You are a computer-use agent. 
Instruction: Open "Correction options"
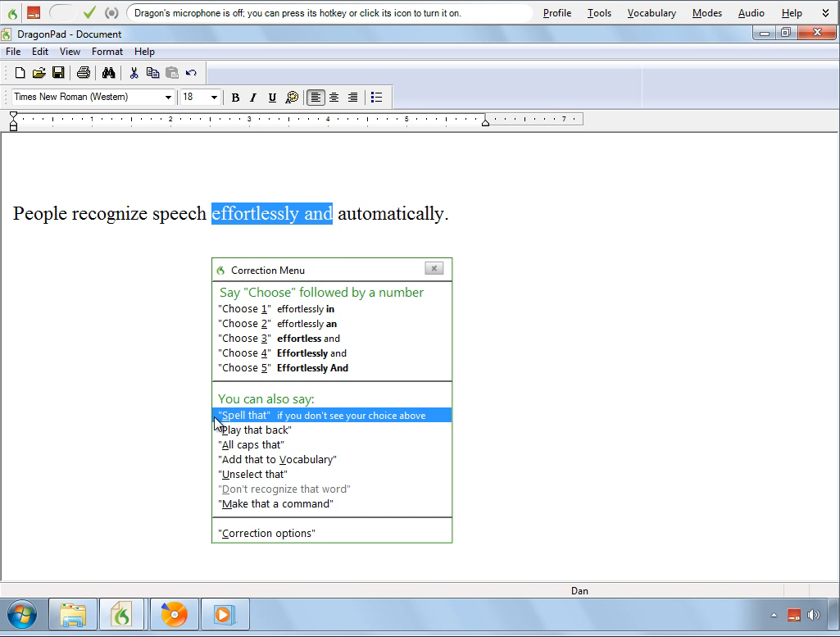pyautogui.click(x=332, y=533)
